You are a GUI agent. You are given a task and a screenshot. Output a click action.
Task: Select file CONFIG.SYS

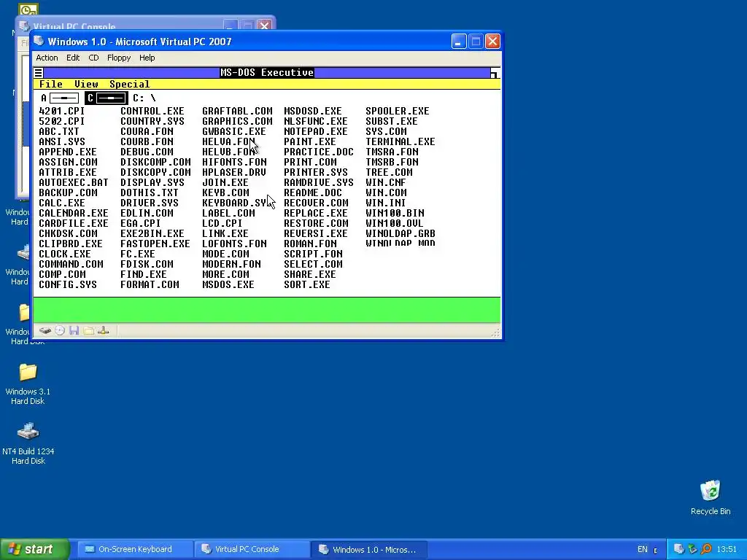pyautogui.click(x=68, y=285)
